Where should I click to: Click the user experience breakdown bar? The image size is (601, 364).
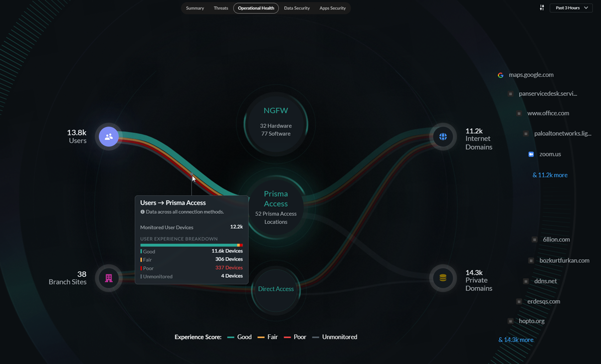point(191,245)
